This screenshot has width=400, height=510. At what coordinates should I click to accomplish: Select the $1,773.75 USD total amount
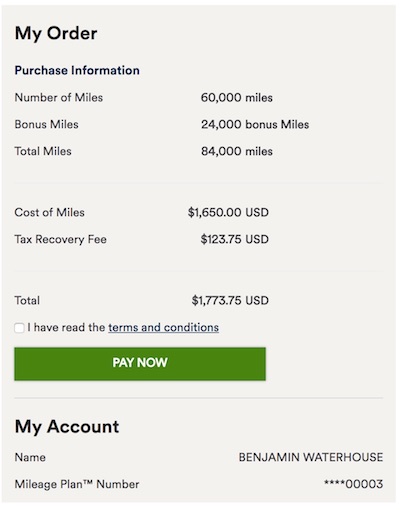tap(230, 300)
